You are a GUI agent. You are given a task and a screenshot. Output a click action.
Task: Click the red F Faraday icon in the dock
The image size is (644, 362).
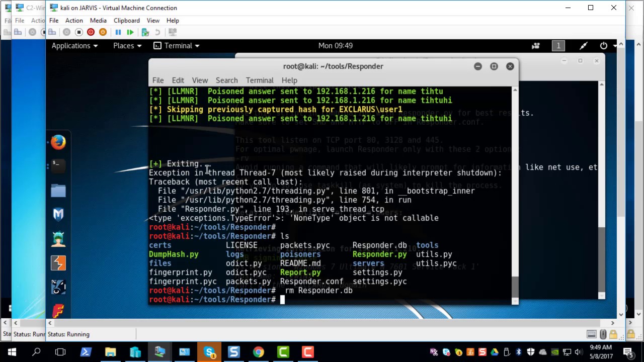58,310
